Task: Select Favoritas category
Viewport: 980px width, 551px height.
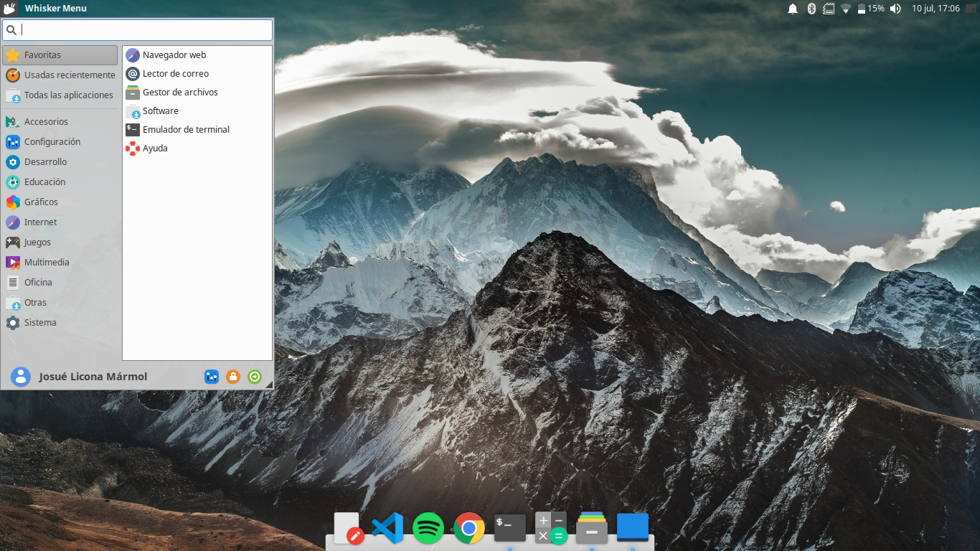Action: (x=60, y=55)
